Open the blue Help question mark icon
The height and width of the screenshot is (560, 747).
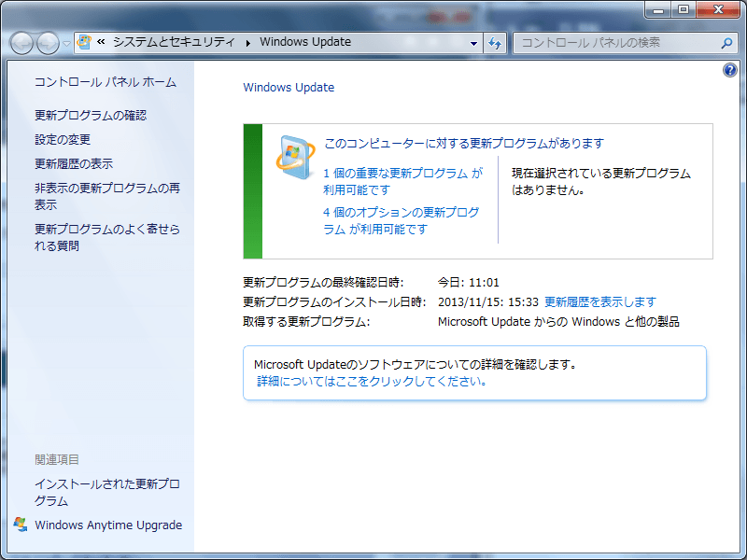(730, 71)
